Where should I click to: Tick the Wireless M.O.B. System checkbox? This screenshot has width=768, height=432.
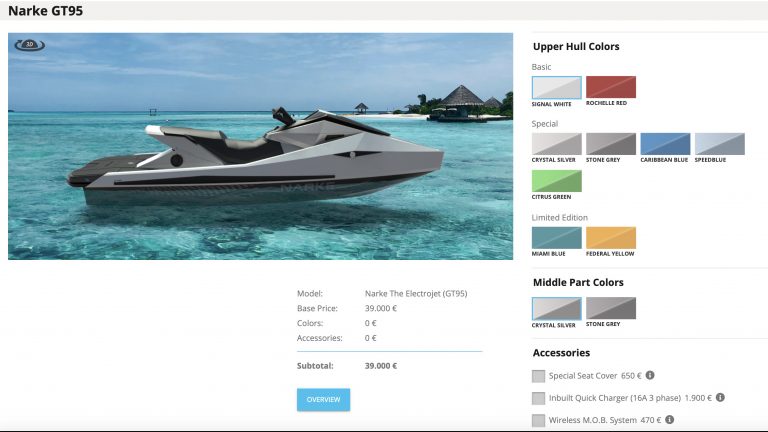click(538, 420)
